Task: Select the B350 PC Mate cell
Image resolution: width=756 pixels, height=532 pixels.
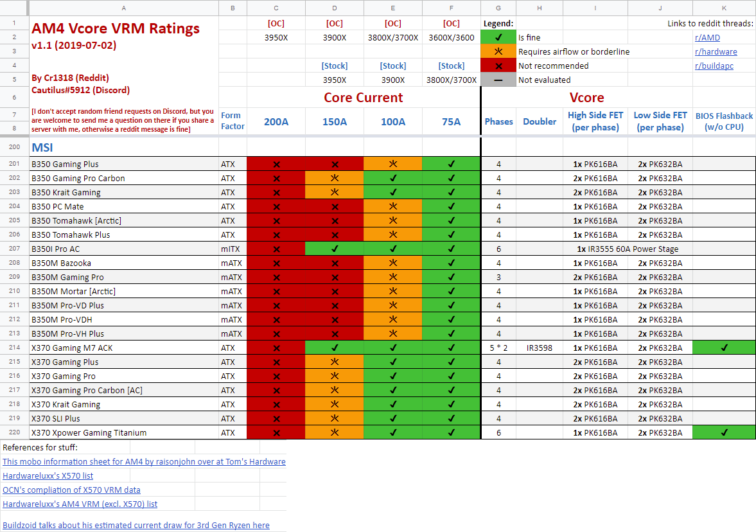Action: (x=124, y=206)
